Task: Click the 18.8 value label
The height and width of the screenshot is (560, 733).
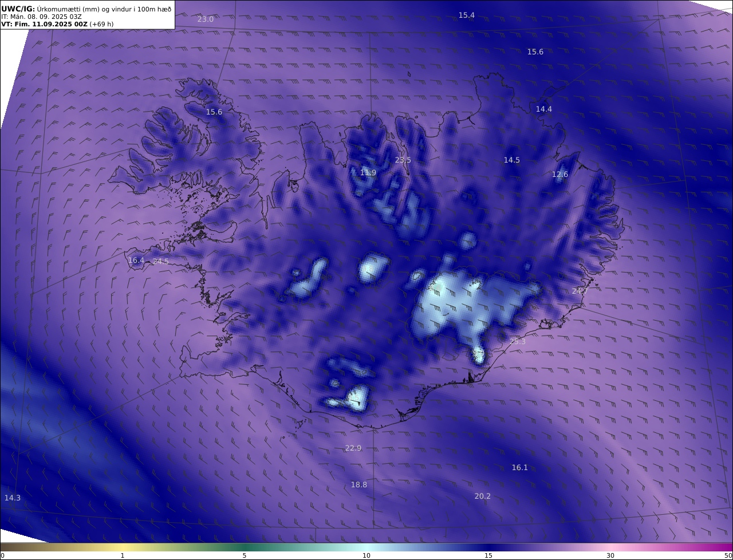Action: pyautogui.click(x=359, y=484)
